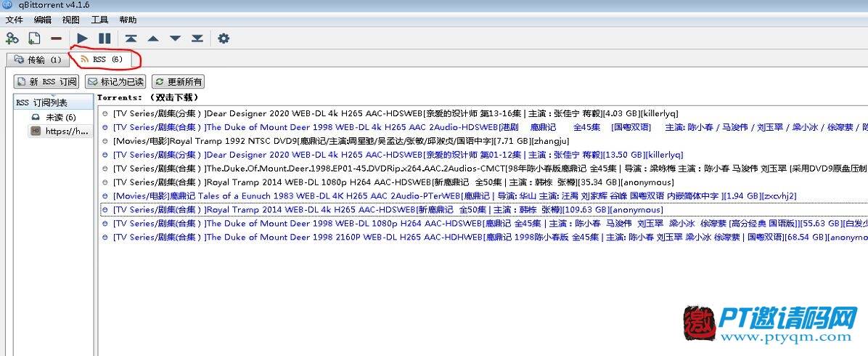Click the pause toolbar icon
Image resolution: width=868 pixels, height=356 pixels.
pos(105,39)
